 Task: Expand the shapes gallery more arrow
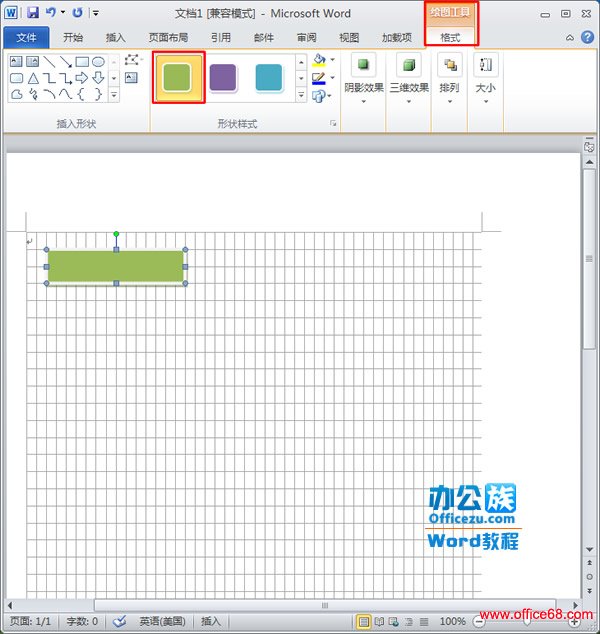pos(114,95)
